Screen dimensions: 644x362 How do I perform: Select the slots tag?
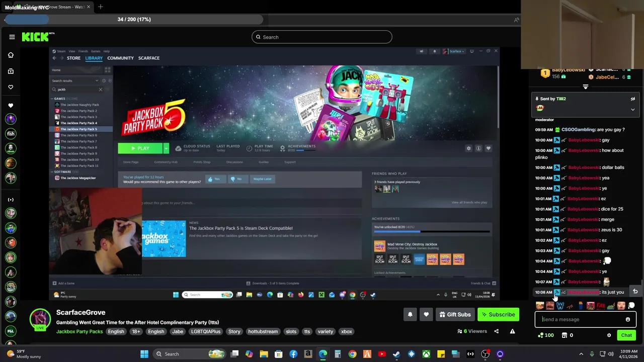coord(291,332)
